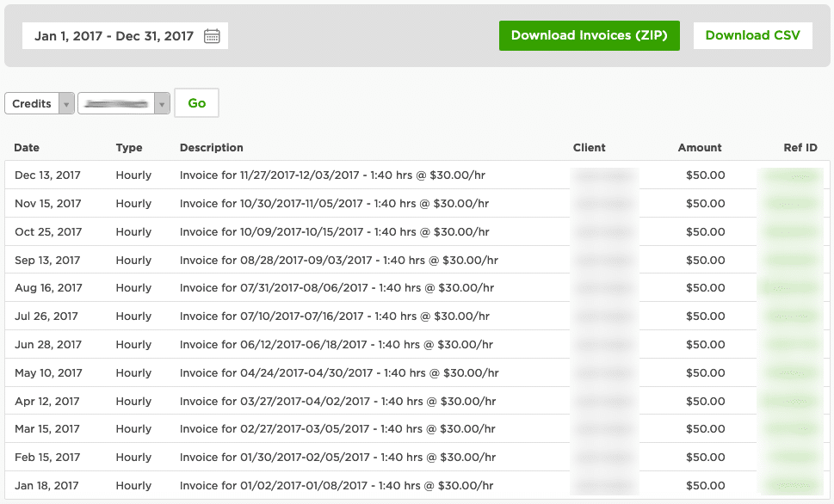Click invoice description for 02/27/2017-03/05/2017
This screenshot has height=504, width=834.
click(x=337, y=429)
